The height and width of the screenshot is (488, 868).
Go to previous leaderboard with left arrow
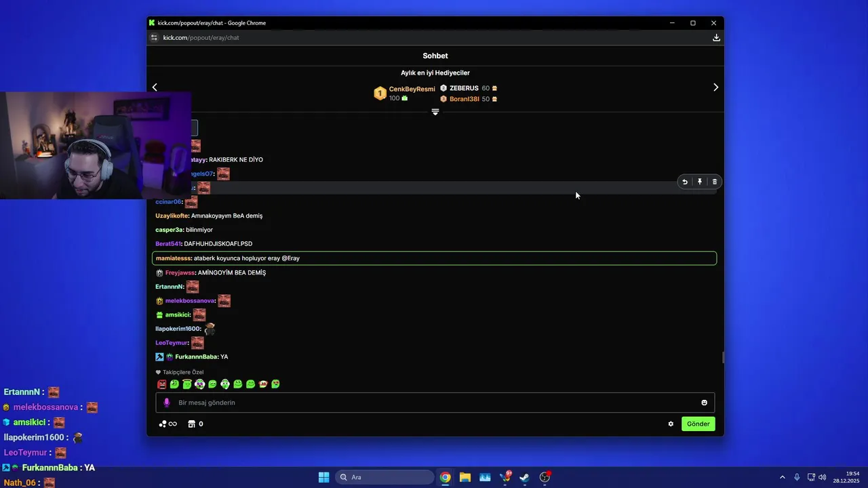point(155,87)
